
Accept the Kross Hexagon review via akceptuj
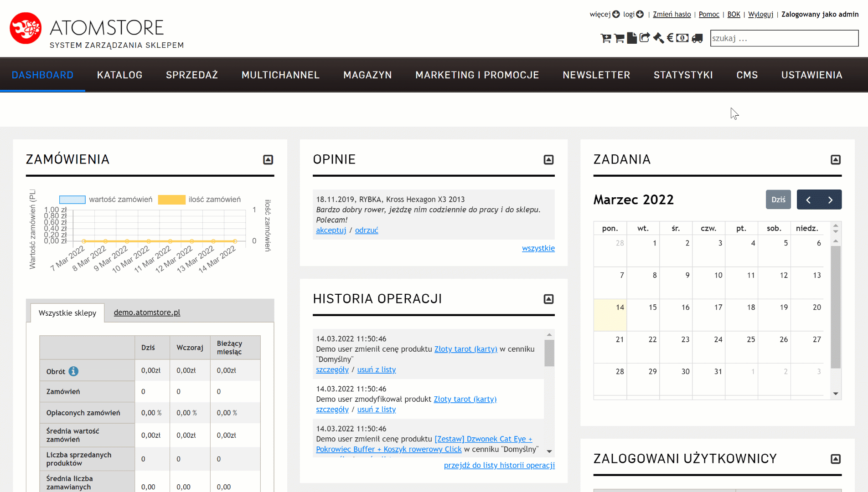[x=331, y=230]
